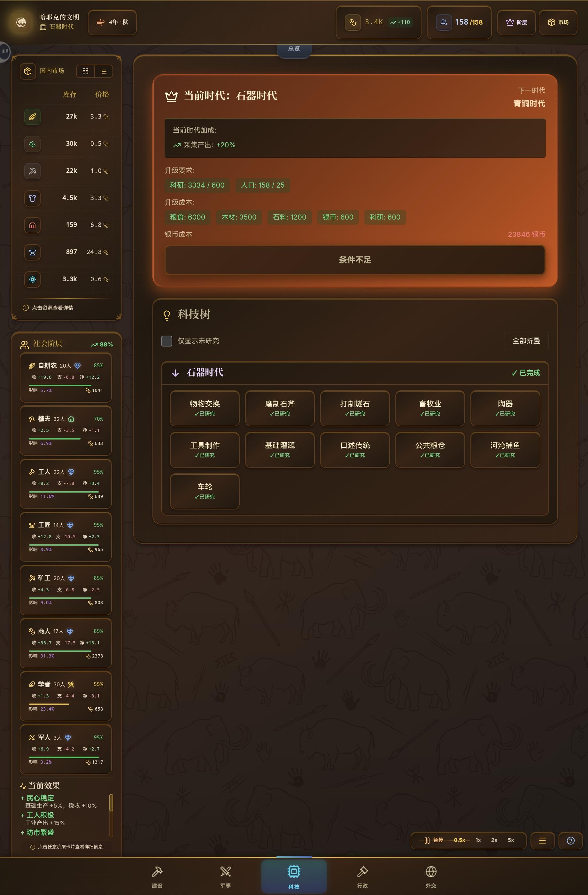The height and width of the screenshot is (895, 588).
Task: Click the pulse icon beside 当前效果
Action: [x=23, y=786]
